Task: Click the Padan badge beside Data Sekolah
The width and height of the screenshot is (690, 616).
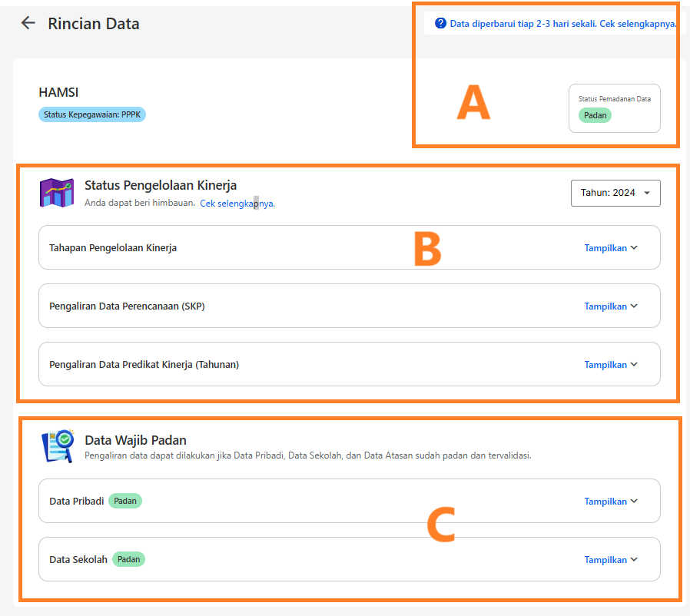Action: pos(128,559)
